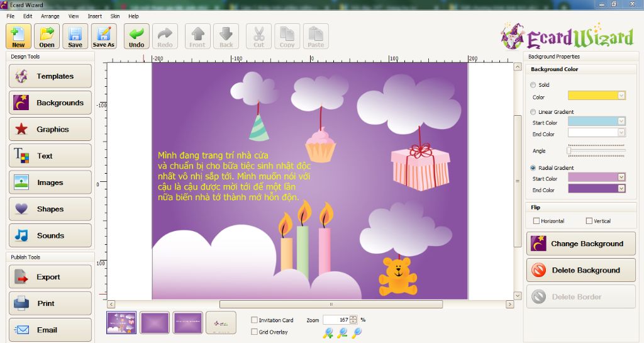Click the horizontal scrollbar left arrow

click(x=111, y=305)
